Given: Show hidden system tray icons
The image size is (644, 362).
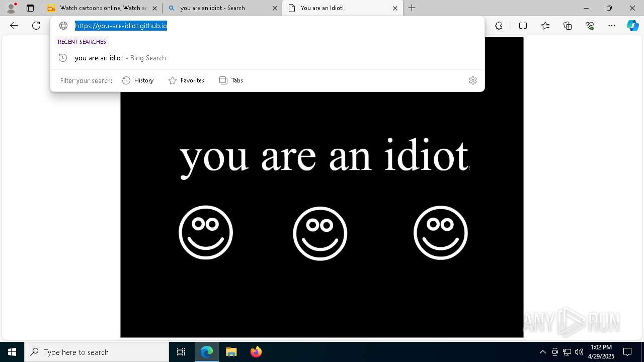Looking at the screenshot, I should tap(542, 352).
